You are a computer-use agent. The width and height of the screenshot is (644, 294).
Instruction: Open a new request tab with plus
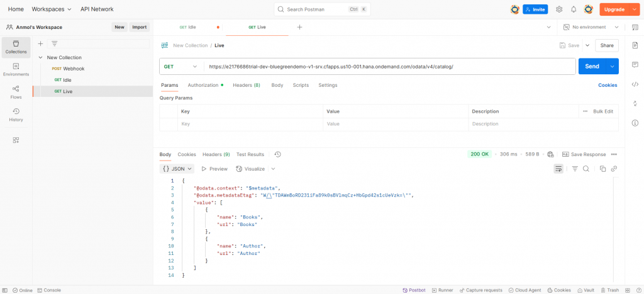299,27
